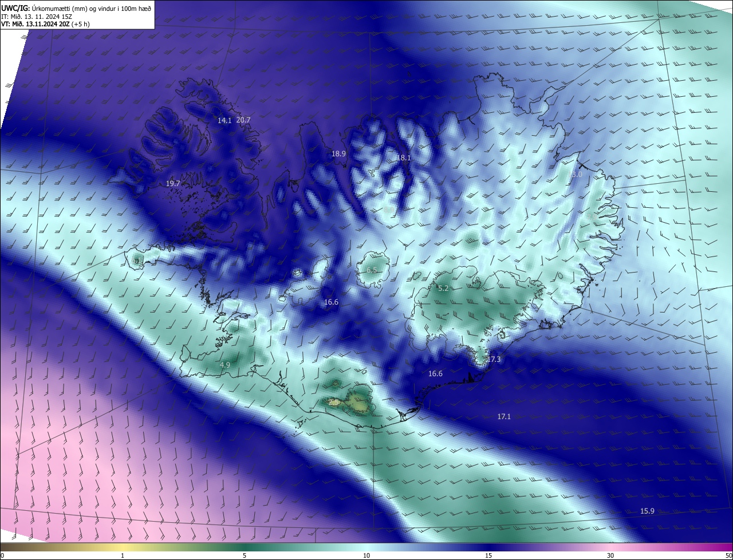
Task: Click the 6.5 value over the glacier outline
Action: 372,270
